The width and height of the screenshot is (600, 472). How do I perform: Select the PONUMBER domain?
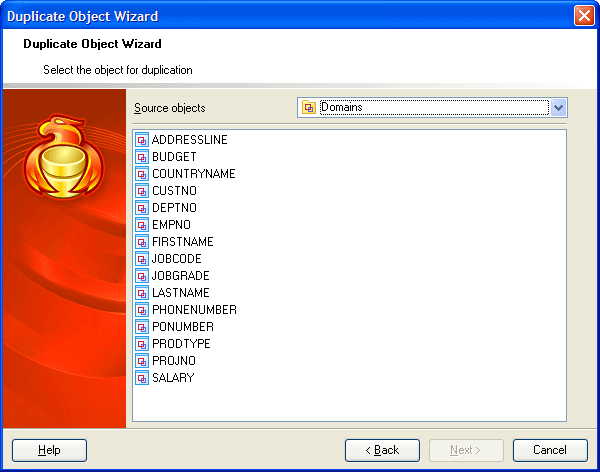[183, 327]
